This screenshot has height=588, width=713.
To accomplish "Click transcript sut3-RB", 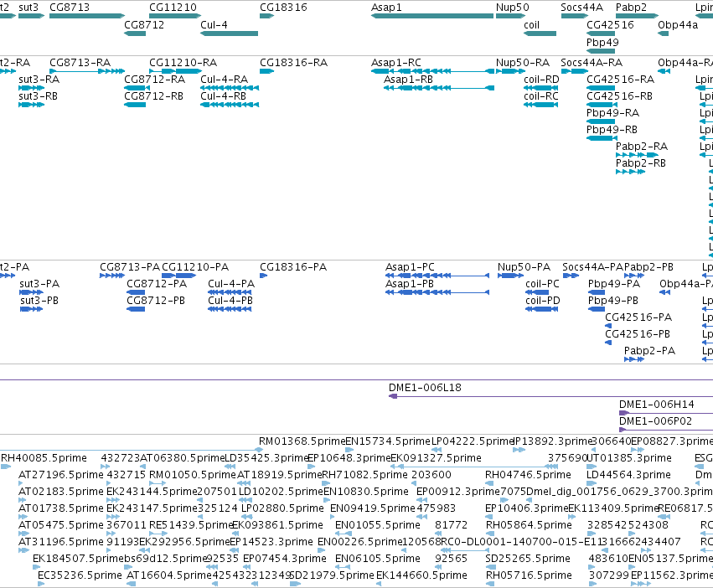I will 39,96.
